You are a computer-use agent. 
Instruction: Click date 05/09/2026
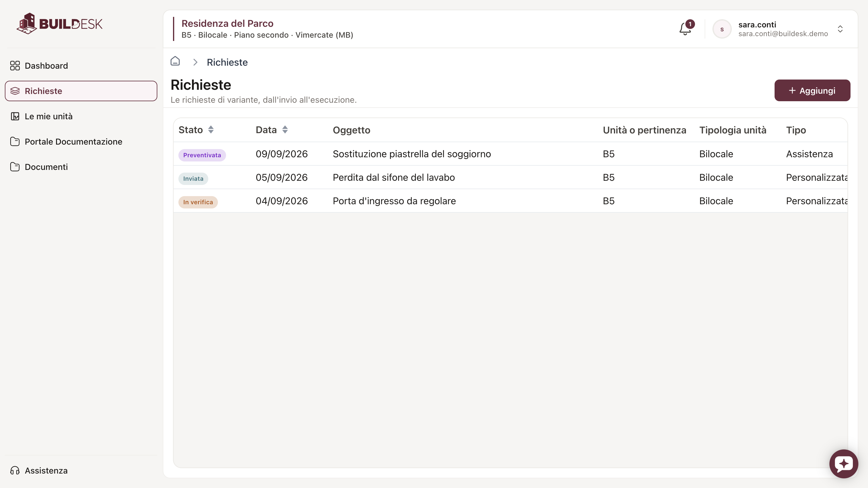(x=281, y=177)
